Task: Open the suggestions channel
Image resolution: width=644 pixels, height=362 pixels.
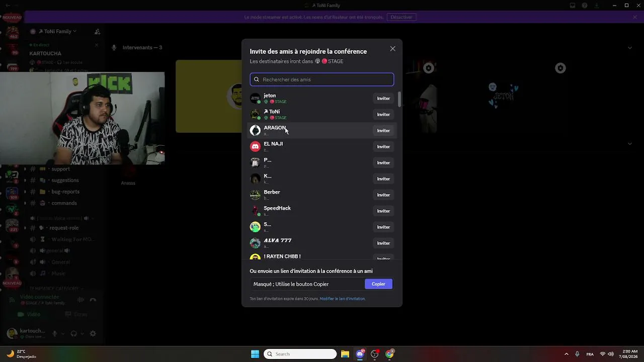Action: tap(65, 180)
